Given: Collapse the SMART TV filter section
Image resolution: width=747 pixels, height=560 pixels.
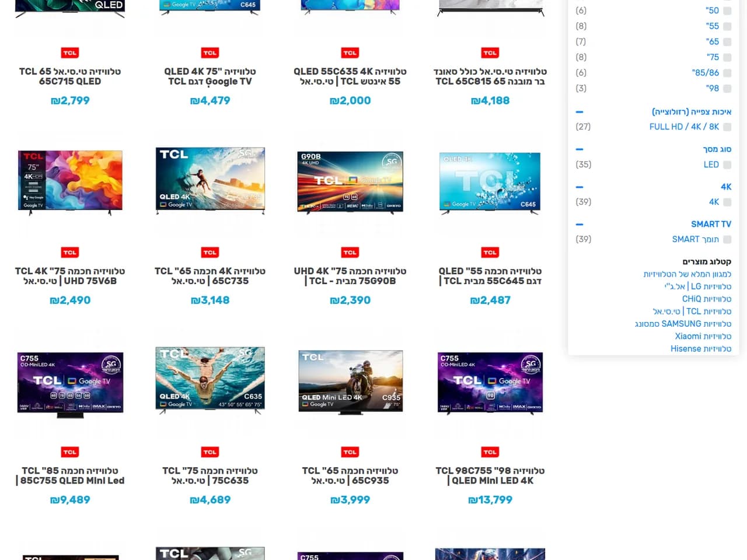Looking at the screenshot, I should [x=580, y=224].
